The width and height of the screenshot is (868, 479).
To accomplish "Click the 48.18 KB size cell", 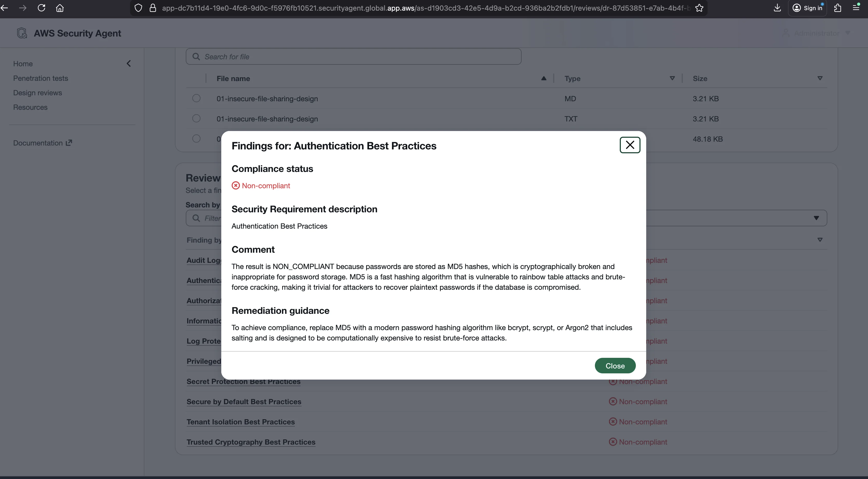I will pyautogui.click(x=708, y=139).
